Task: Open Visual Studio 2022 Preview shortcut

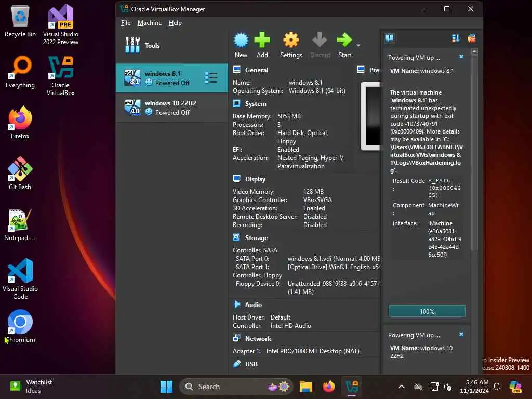Action: (61, 24)
